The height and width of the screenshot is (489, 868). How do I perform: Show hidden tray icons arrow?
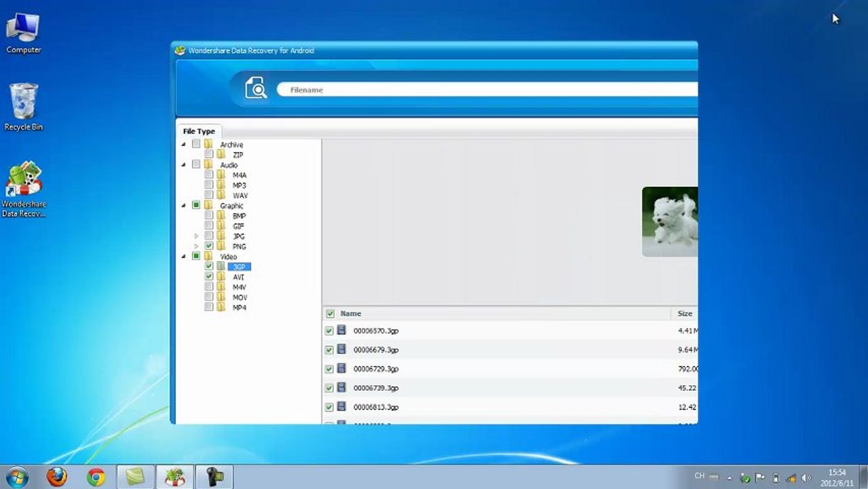(x=729, y=477)
